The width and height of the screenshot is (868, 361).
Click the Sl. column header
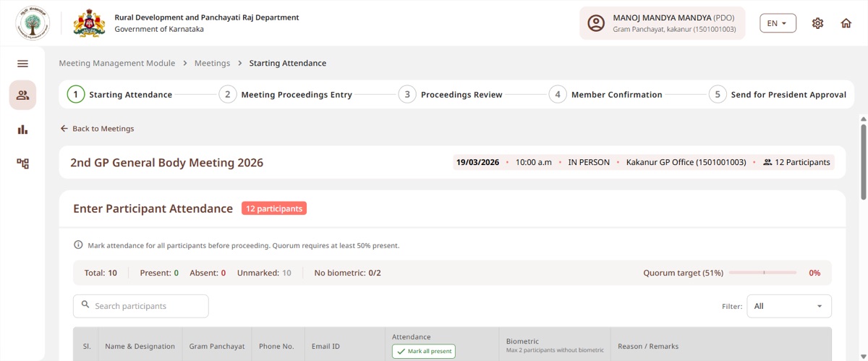[x=87, y=347]
